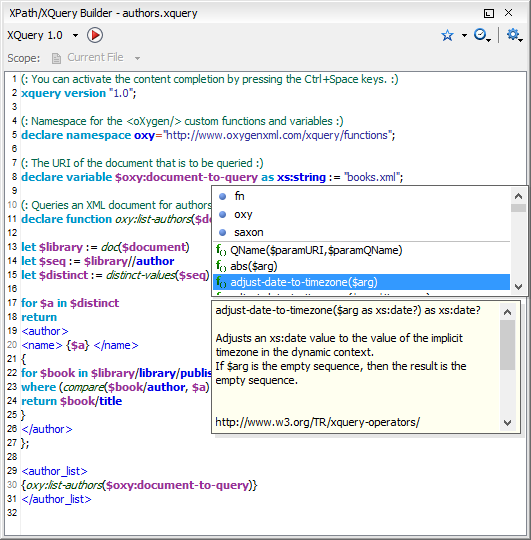Click the </author> closing tag on line 26
This screenshot has height=540, width=531.
[47, 429]
